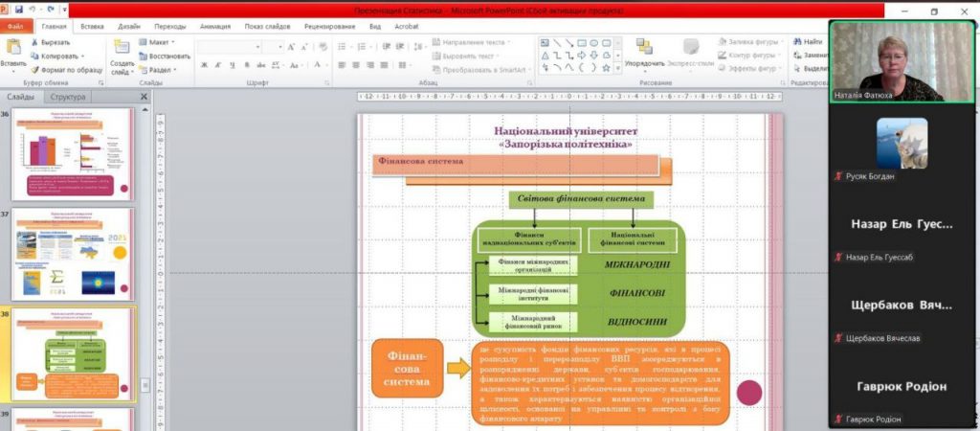This screenshot has height=431, width=980.
Task: Toggle underline (Ч) text formatting
Action: tap(232, 65)
